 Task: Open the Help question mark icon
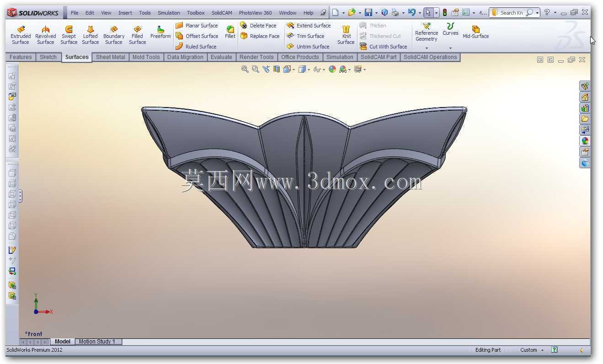coord(547,13)
